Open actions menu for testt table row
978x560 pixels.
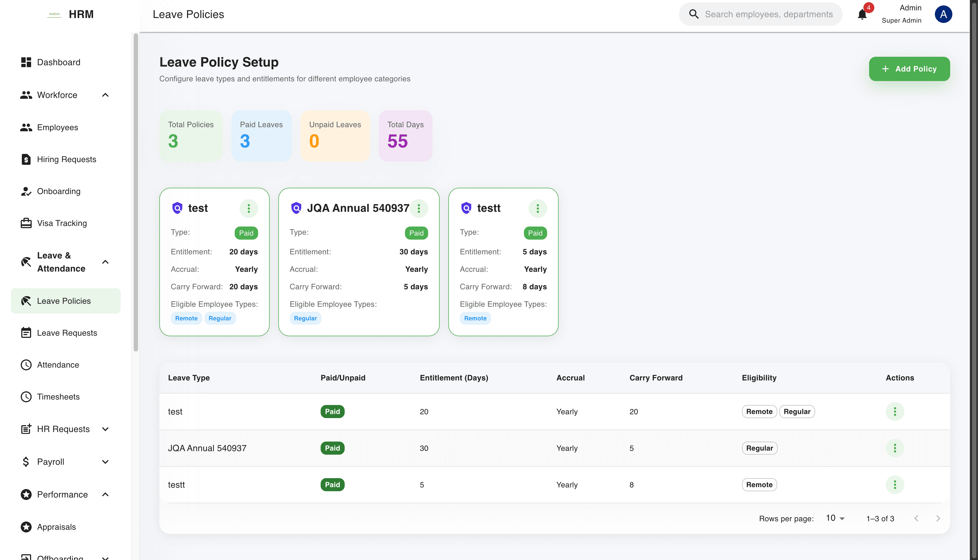pos(894,485)
